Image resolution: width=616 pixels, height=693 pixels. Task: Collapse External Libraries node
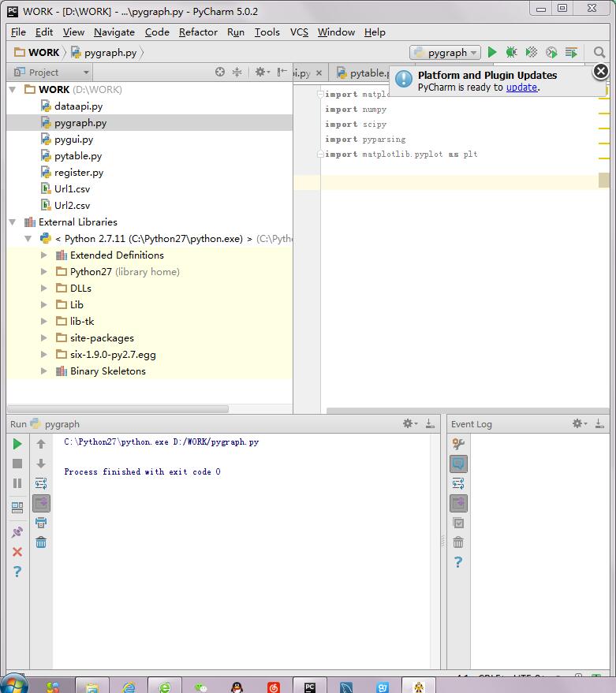coord(13,222)
